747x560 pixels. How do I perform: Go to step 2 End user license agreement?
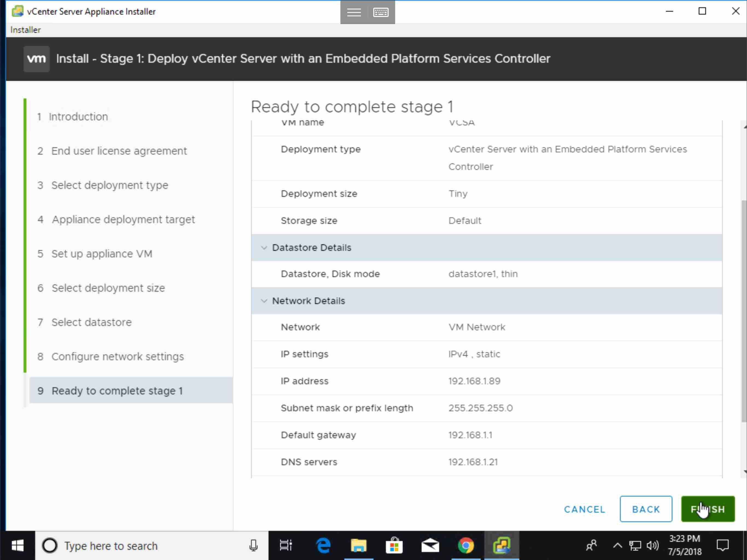112,151
